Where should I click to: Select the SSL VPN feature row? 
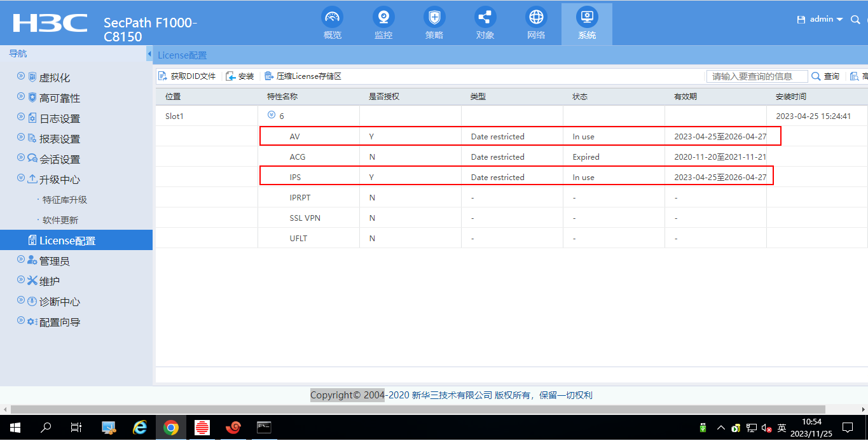point(512,218)
